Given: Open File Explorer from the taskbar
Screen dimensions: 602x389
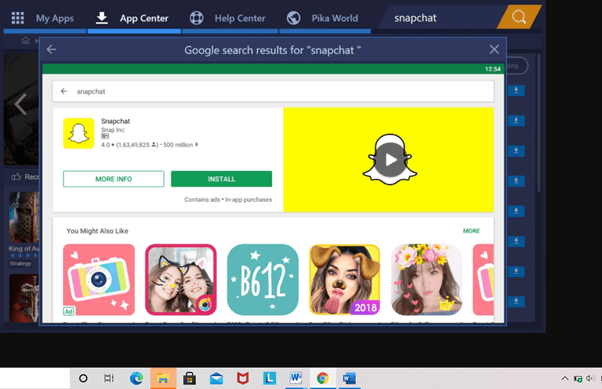Looking at the screenshot, I should 163,378.
